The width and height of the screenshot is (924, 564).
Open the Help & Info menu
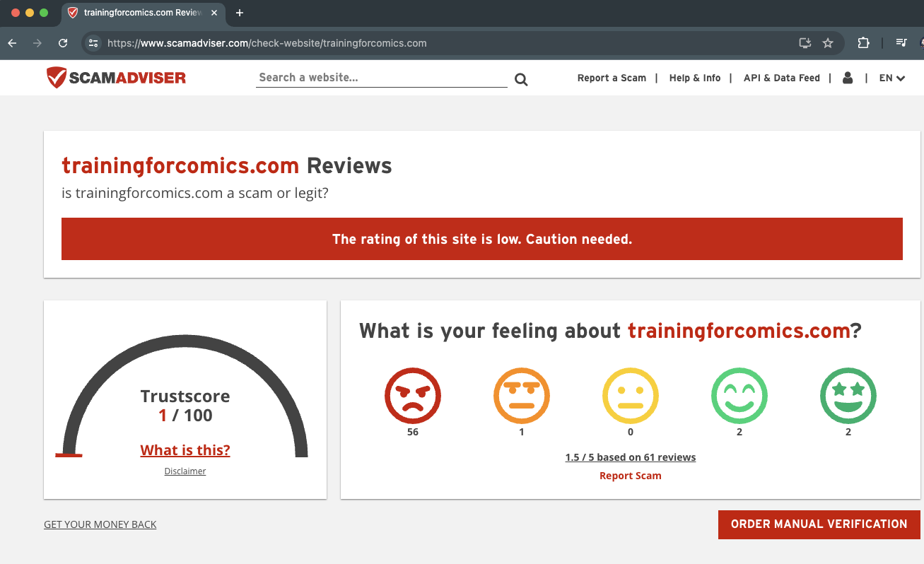694,78
